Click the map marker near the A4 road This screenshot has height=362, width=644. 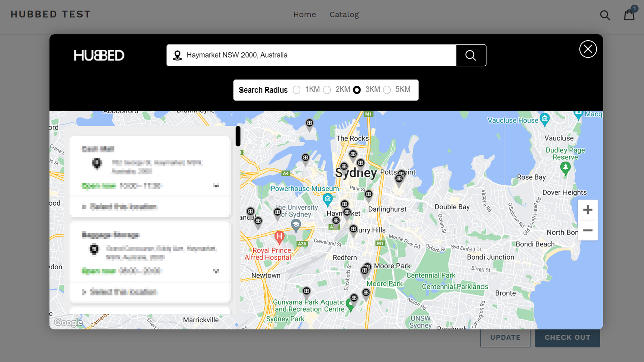pyautogui.click(x=305, y=159)
